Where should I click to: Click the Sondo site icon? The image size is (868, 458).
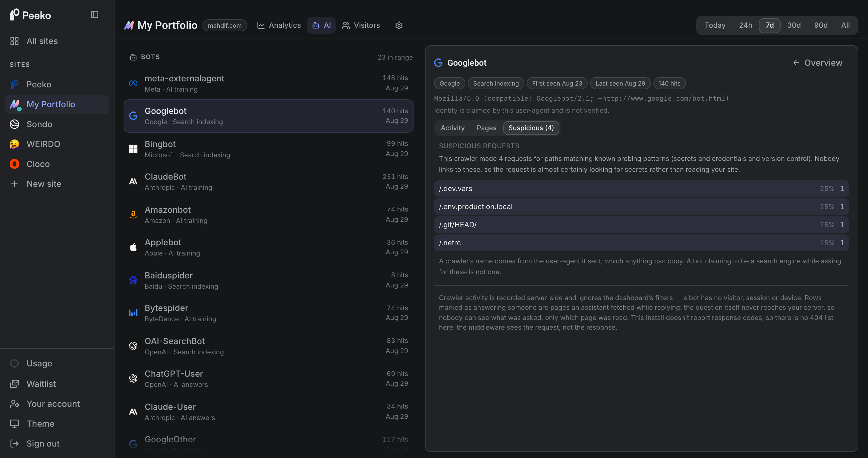pos(14,124)
